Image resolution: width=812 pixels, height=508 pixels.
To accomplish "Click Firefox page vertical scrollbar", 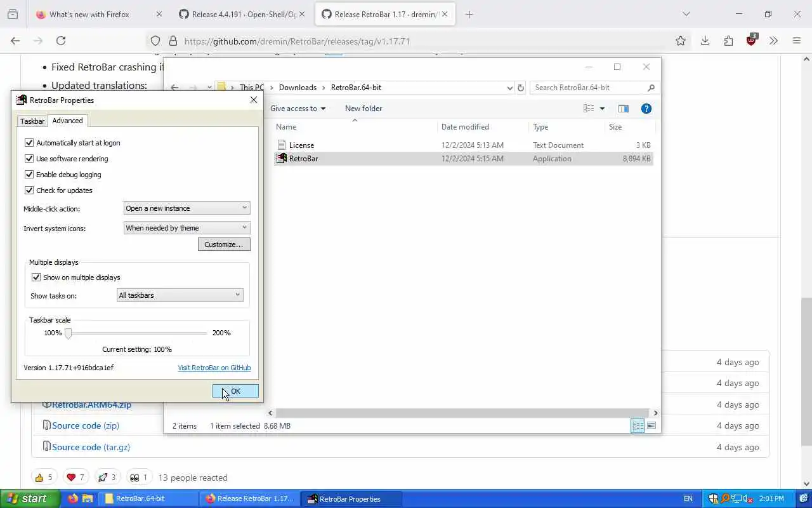I will click(x=806, y=371).
